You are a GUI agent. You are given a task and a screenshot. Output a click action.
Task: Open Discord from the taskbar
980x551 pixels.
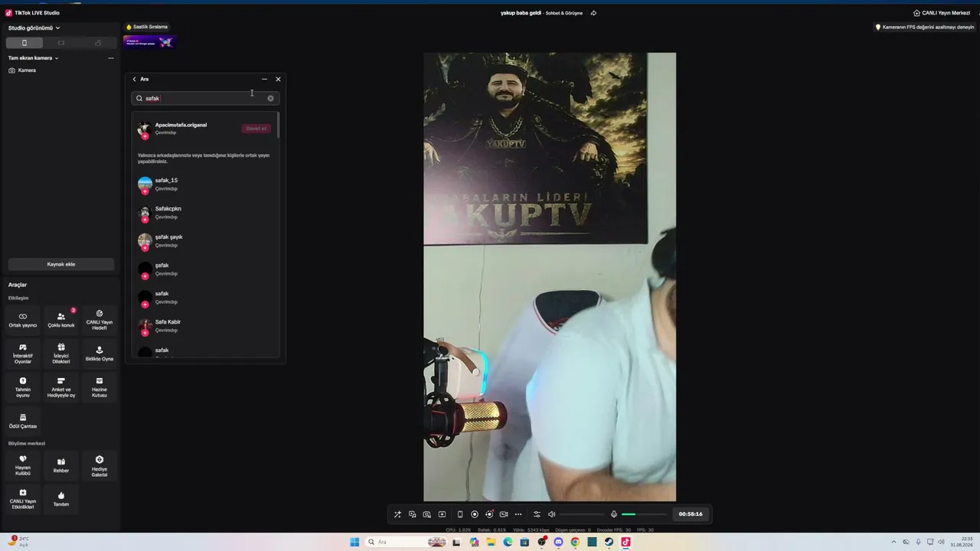pos(558,542)
